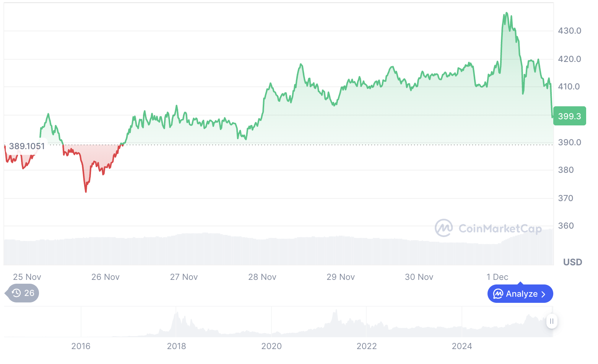Screen dimensions: 598x364
Task: Select the 25 Nov date label
Action: (x=27, y=277)
